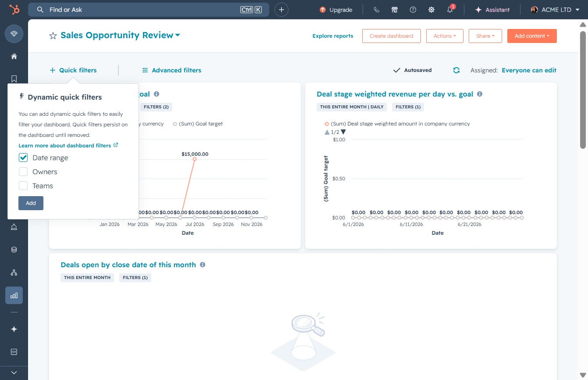Screen dimensions: 588x380
Task: Open Reporting bar chart icon in sidebar
Action: coord(14,295)
